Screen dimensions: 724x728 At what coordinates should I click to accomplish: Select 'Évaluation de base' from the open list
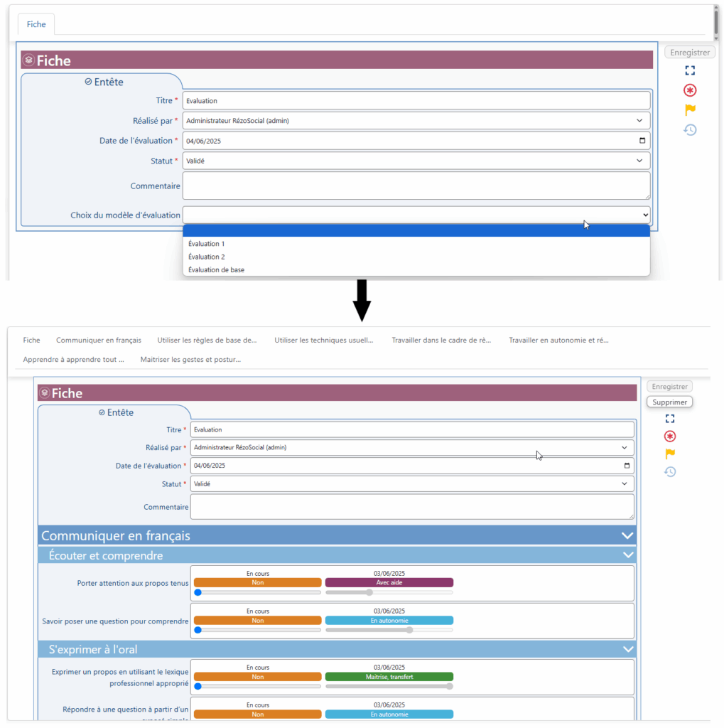[216, 269]
